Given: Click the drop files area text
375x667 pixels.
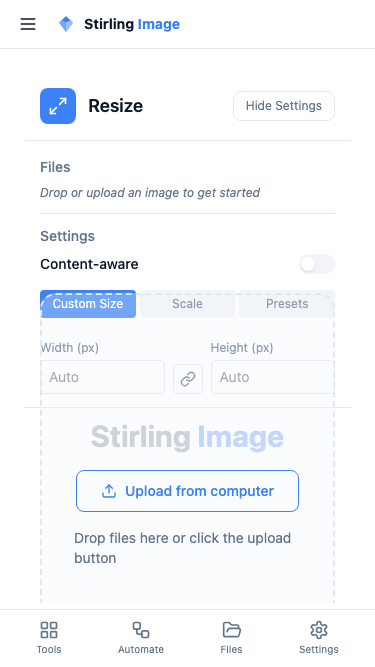Looking at the screenshot, I should pos(182,548).
